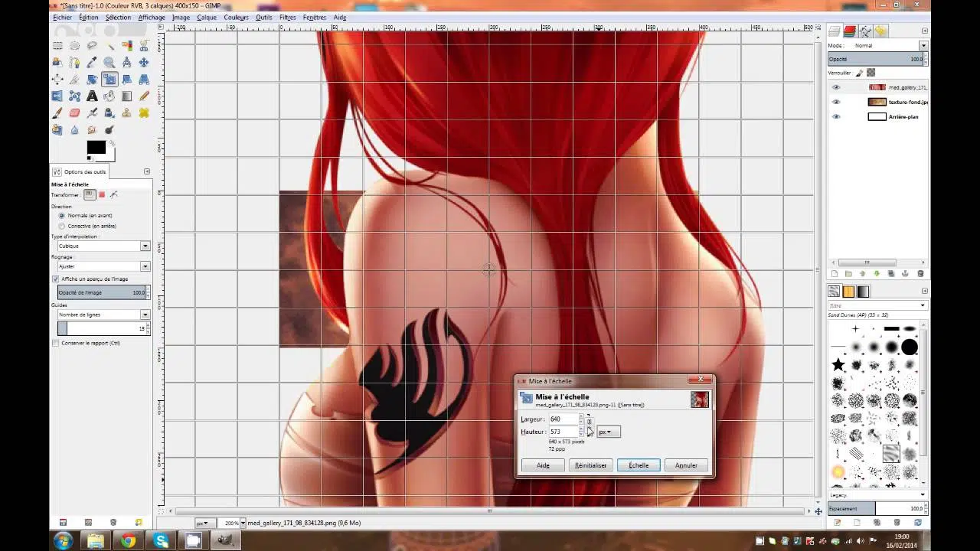Select the Select by Color tool

(x=126, y=45)
